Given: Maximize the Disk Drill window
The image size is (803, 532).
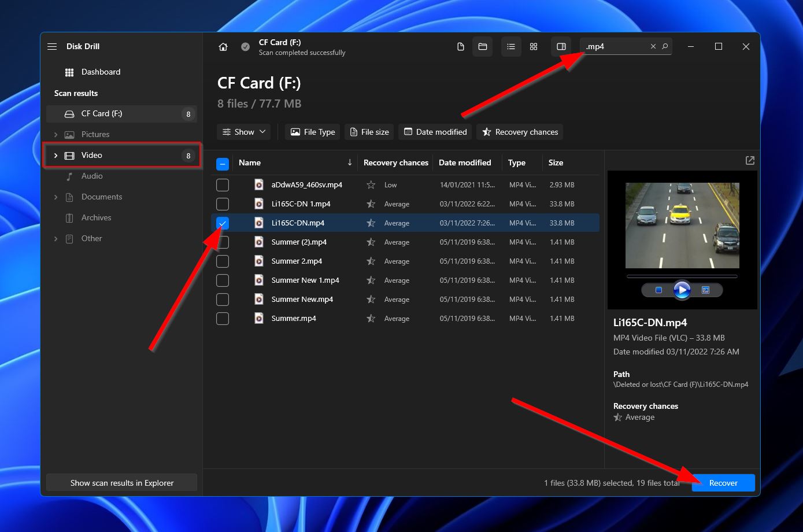Looking at the screenshot, I should 719,46.
